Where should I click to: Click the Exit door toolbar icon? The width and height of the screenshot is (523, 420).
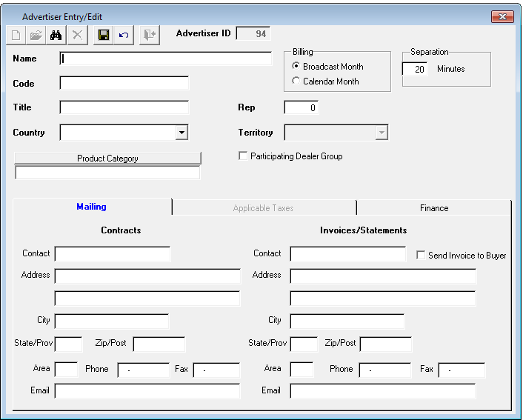(x=149, y=35)
